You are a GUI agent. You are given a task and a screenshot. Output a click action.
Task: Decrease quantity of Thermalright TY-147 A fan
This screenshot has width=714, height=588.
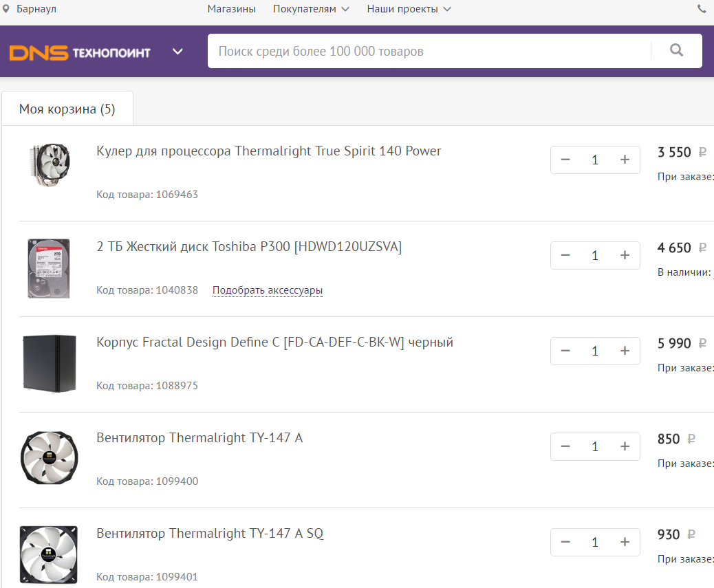(565, 446)
